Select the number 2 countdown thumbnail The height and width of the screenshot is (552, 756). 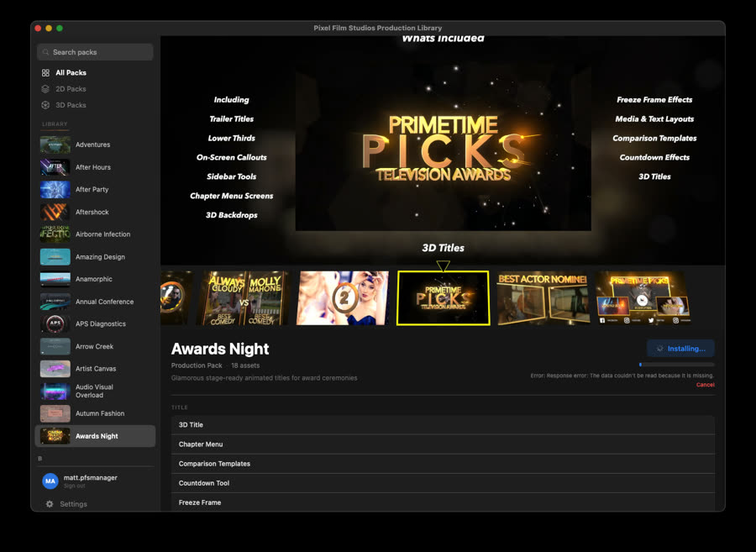click(343, 298)
